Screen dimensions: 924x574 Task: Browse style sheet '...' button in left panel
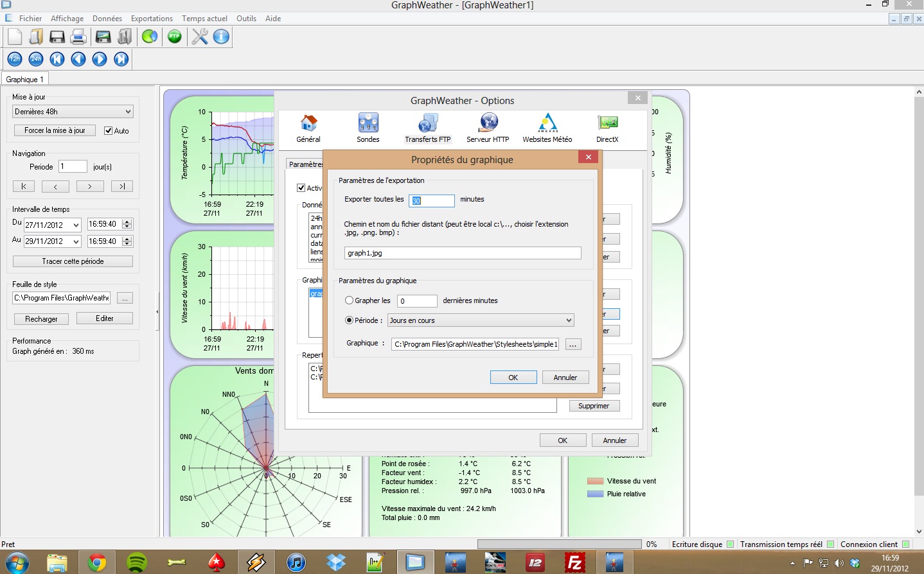click(x=125, y=298)
